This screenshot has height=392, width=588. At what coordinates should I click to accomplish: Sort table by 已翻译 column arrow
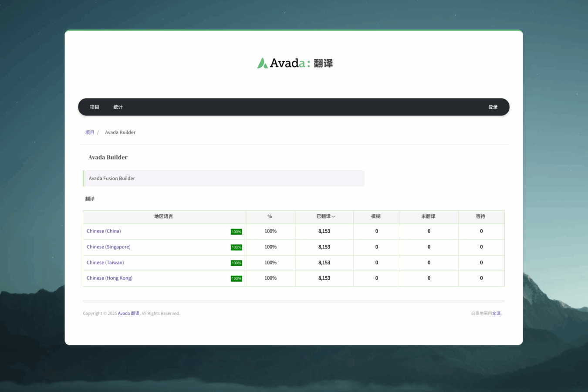click(x=333, y=217)
